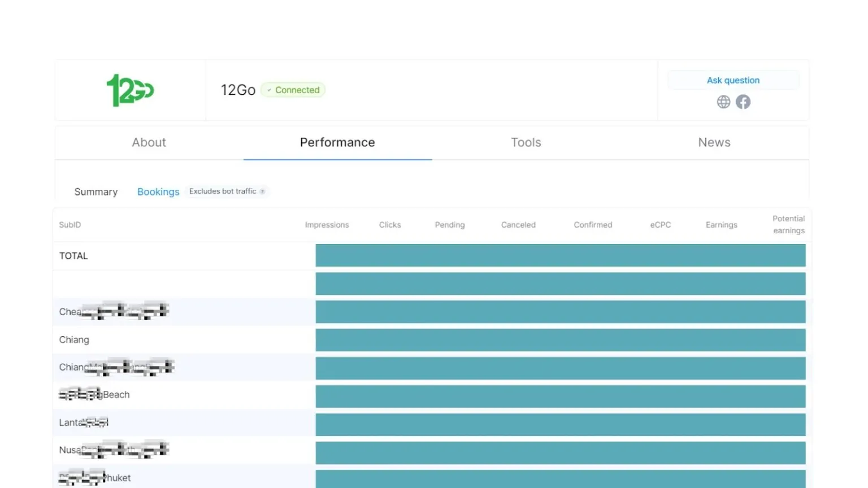Open the Facebook page icon
Screen dimensions: 868x488
click(743, 102)
